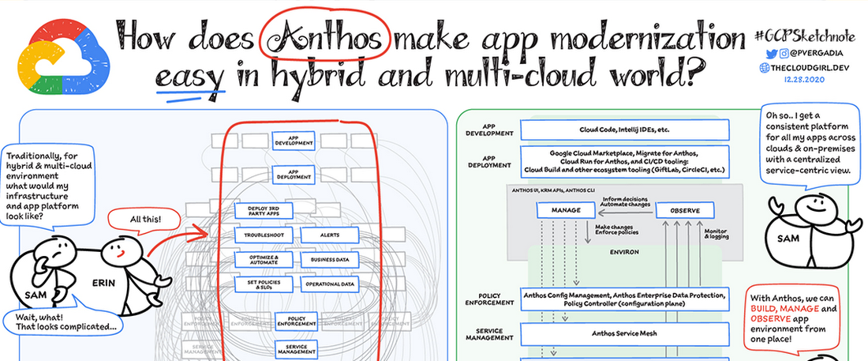This screenshot has height=361, width=868.
Task: Click SERVICE MANAGEMENT label in the green panel
Action: tap(488, 334)
